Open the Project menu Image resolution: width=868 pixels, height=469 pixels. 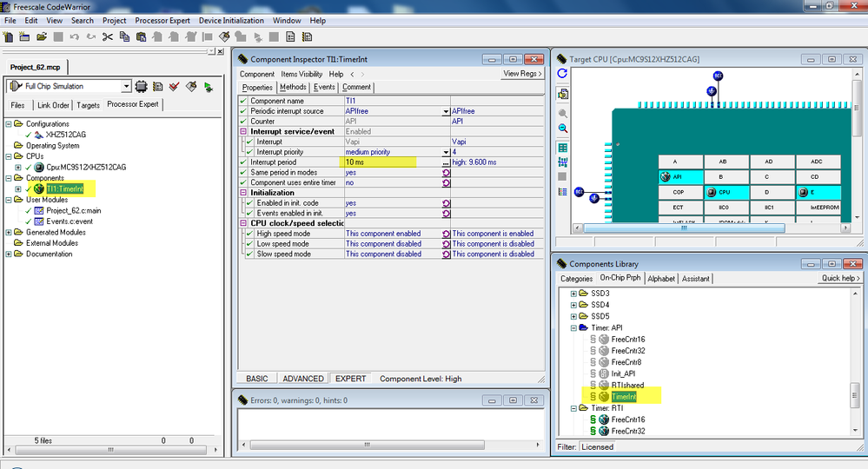tap(114, 21)
